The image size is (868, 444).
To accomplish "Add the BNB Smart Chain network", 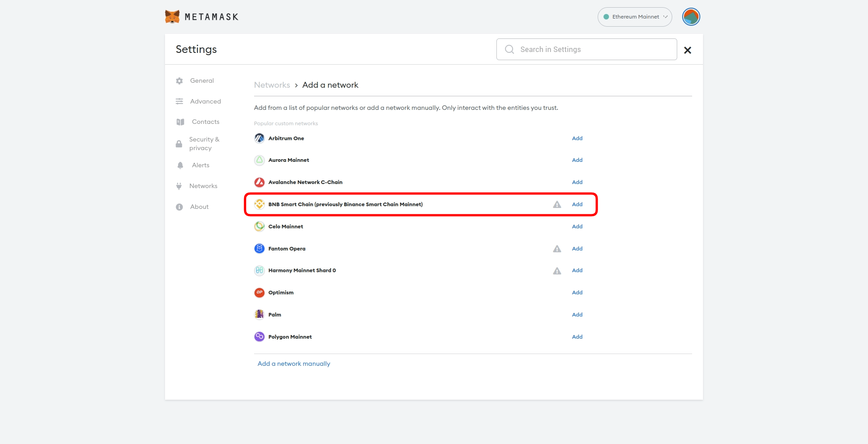I will click(577, 204).
